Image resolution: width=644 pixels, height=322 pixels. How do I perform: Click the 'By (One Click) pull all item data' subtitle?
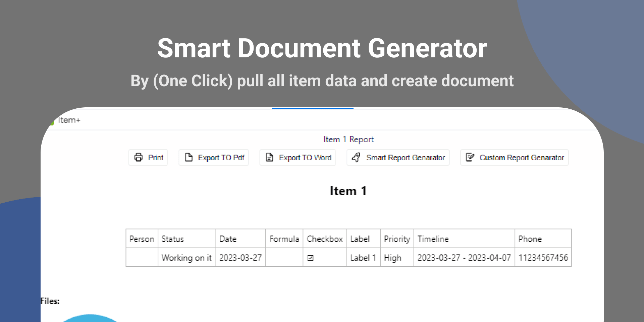click(x=322, y=81)
